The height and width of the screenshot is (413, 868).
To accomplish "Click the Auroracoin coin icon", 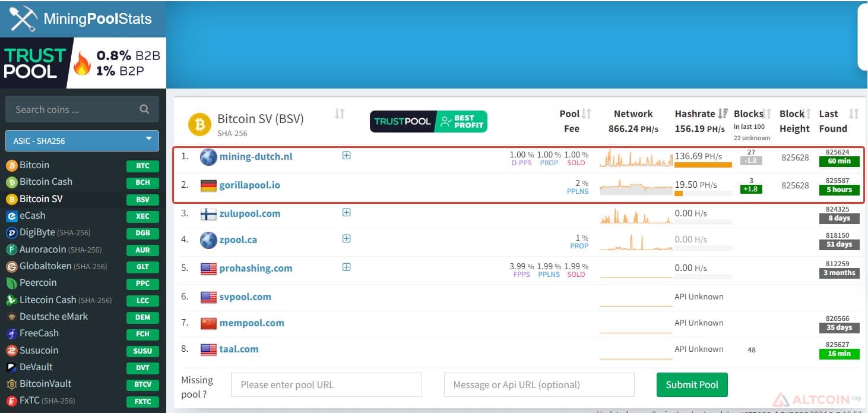I will [x=11, y=250].
